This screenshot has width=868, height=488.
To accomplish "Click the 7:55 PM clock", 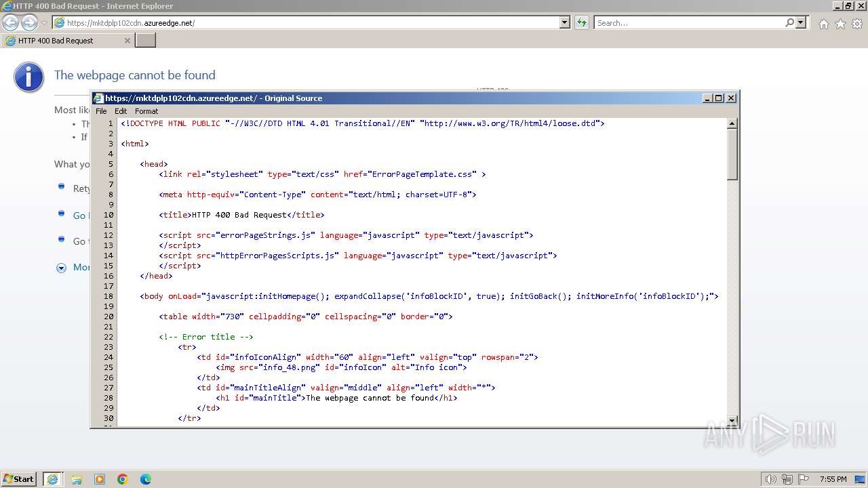I will [x=833, y=479].
